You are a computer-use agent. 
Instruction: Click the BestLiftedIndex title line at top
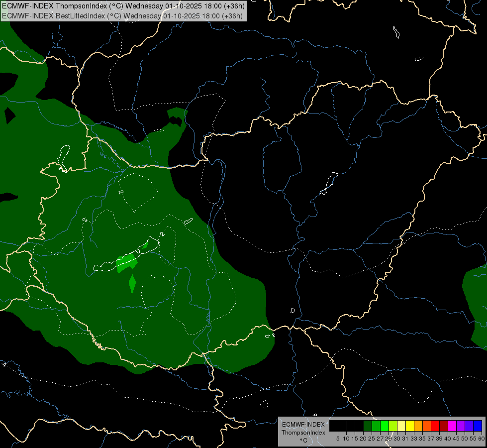122,15
